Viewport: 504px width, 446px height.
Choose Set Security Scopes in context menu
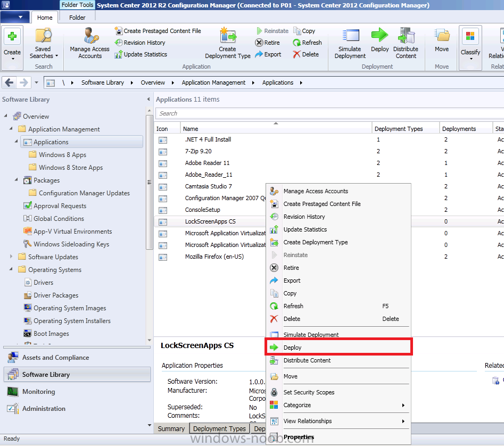(x=338, y=392)
